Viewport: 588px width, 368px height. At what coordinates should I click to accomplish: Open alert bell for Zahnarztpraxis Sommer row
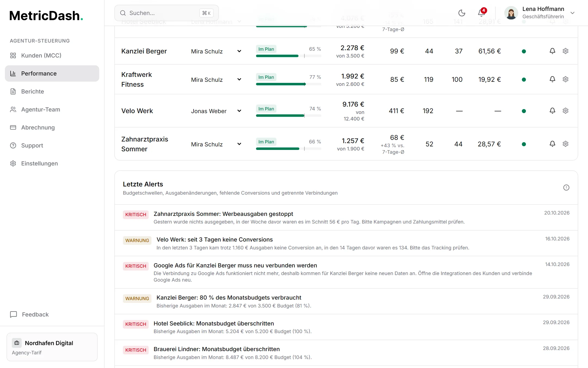[x=552, y=144]
